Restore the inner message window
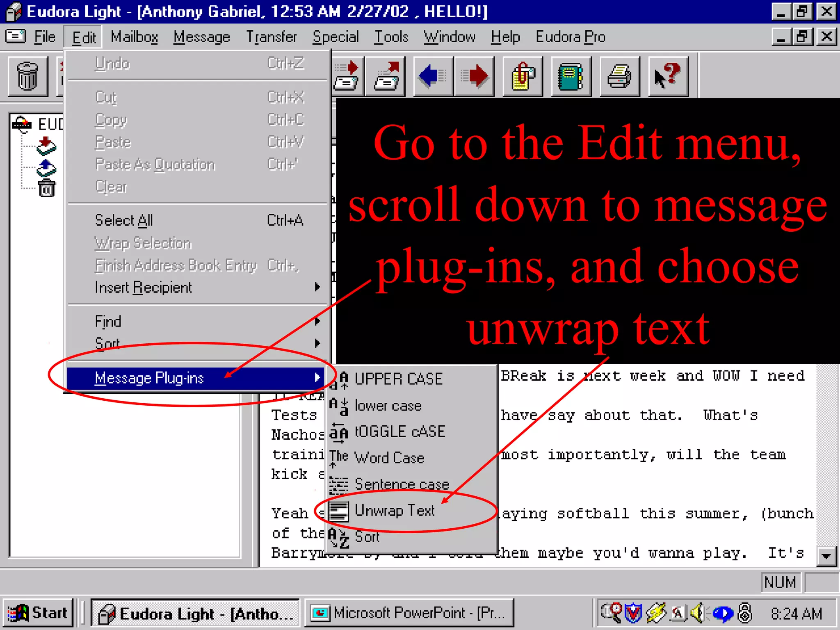Screen dimensions: 840x630 coord(803,37)
